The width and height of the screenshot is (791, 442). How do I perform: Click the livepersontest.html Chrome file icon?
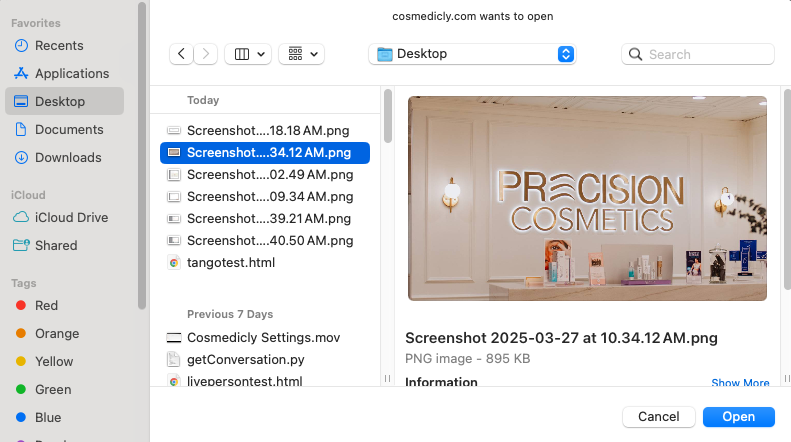click(x=174, y=381)
